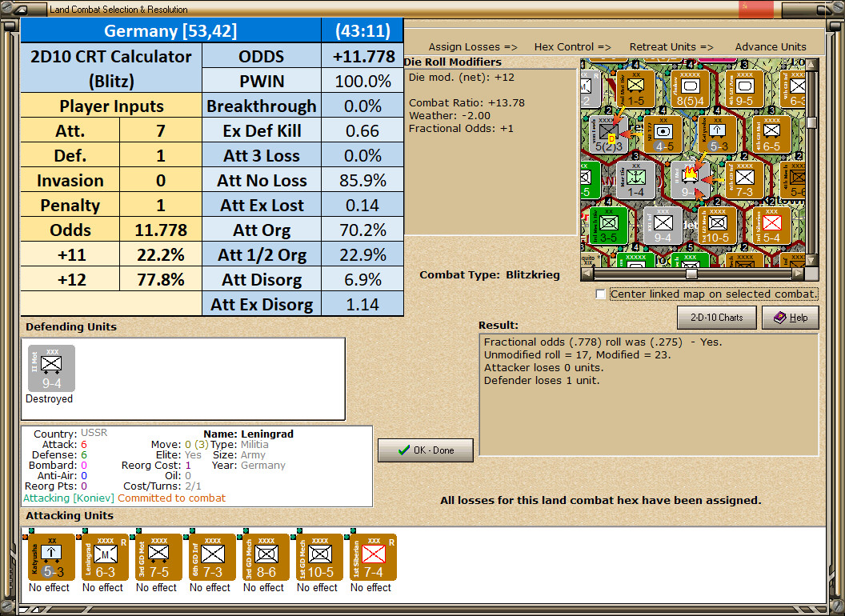
Task: Select the 3rd GD Mech 8-6 counter
Action: tap(266, 558)
